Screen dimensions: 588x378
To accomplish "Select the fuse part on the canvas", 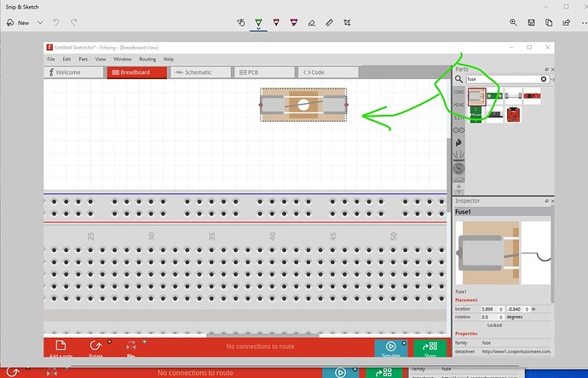I will (x=303, y=105).
